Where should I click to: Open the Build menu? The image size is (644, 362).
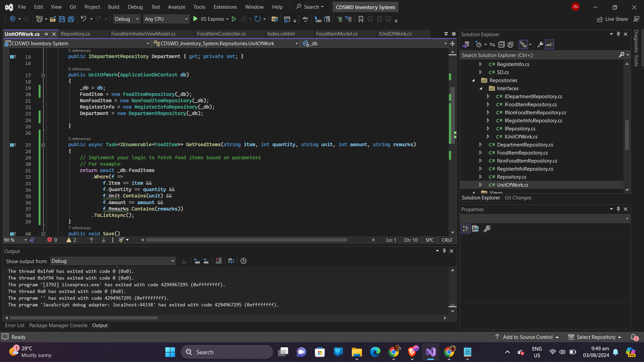click(x=113, y=7)
